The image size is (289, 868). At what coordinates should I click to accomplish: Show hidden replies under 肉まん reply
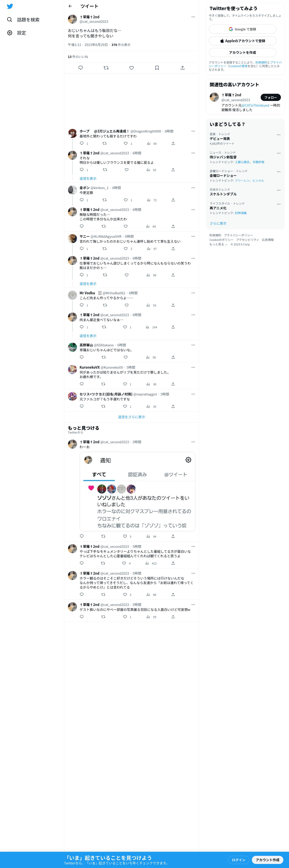point(88,336)
